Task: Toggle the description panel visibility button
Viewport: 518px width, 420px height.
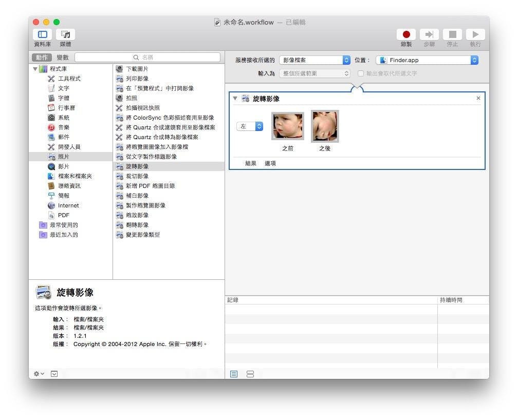Action: point(54,374)
